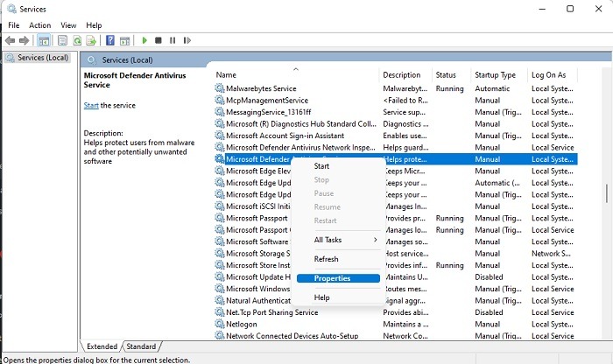Select Net.Tcp Port Sharing Service name
Screen dimensions: 613x364
pyautogui.click(x=271, y=312)
